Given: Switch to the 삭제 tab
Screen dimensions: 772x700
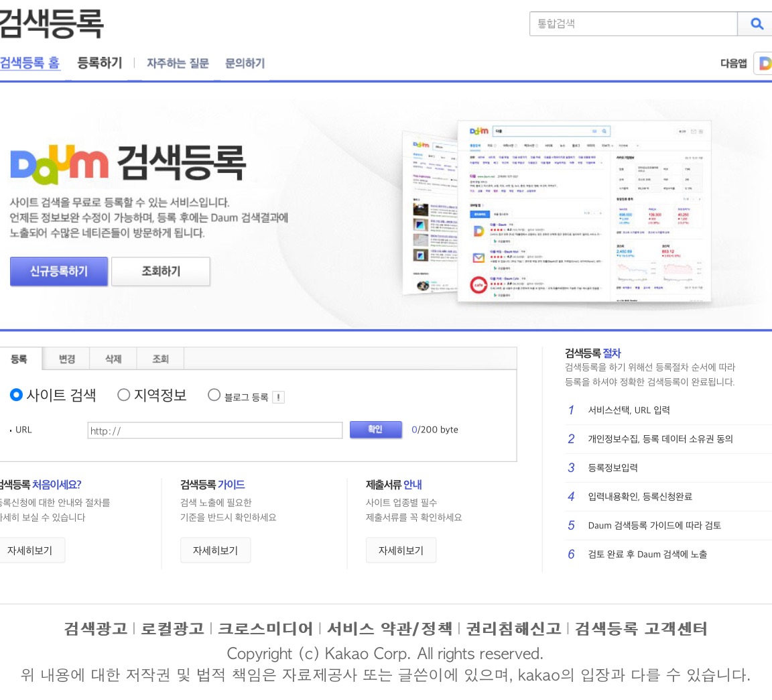Looking at the screenshot, I should [113, 359].
